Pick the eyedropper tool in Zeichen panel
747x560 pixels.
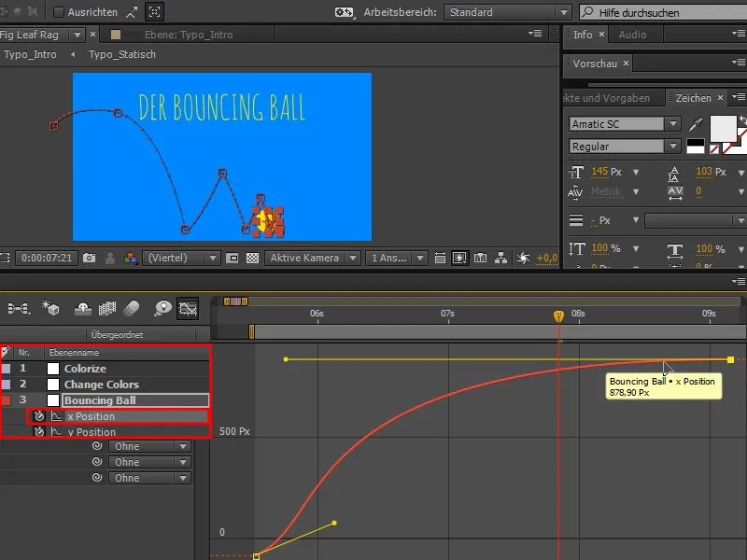tap(696, 124)
